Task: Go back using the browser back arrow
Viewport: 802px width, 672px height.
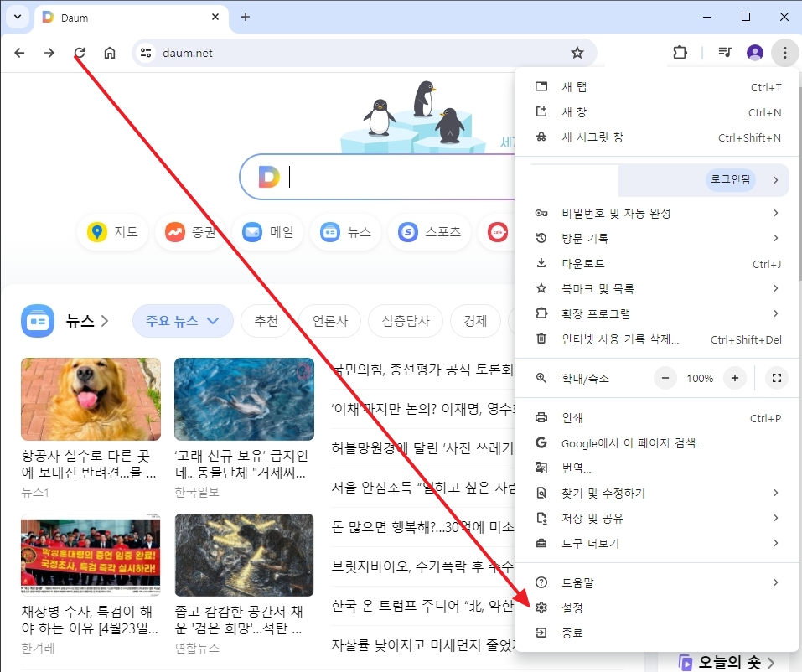Action: pos(19,53)
